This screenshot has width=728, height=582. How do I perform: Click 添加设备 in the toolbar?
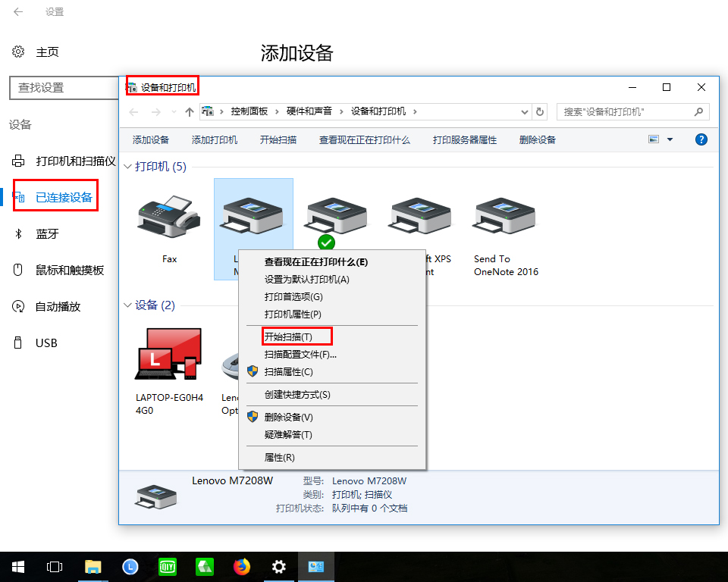[151, 139]
